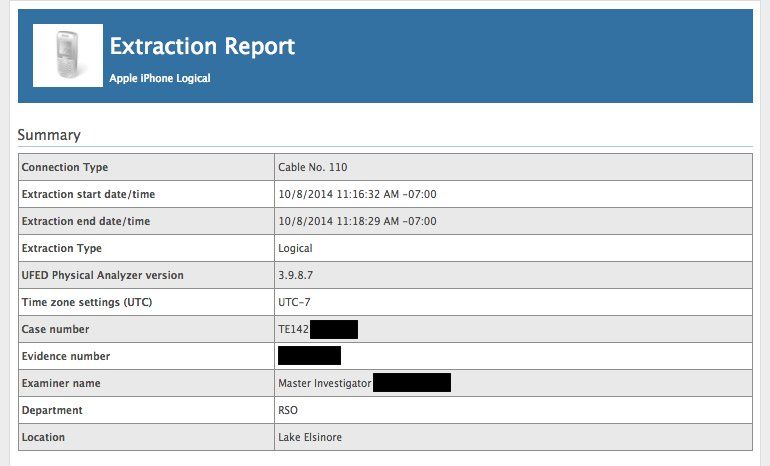Click the UFED Physical Analyzer version label

tap(103, 275)
